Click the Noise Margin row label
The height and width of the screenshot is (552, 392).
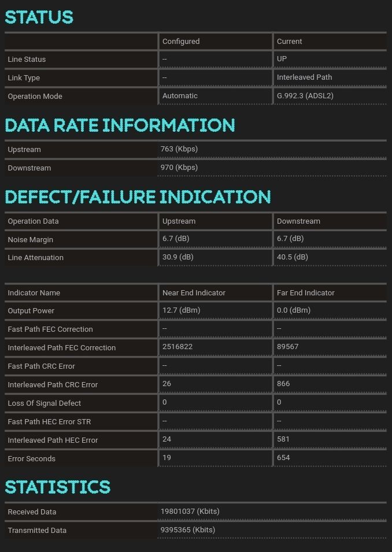point(30,239)
